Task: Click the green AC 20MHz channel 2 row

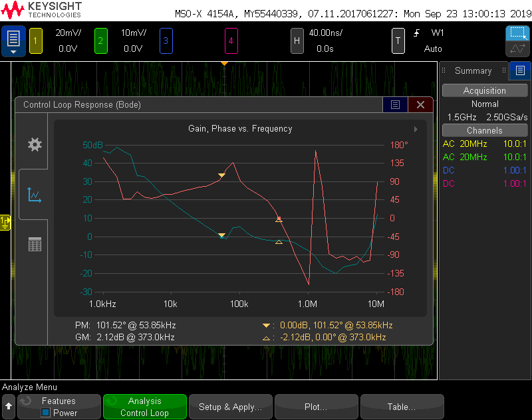Action: tap(485, 157)
